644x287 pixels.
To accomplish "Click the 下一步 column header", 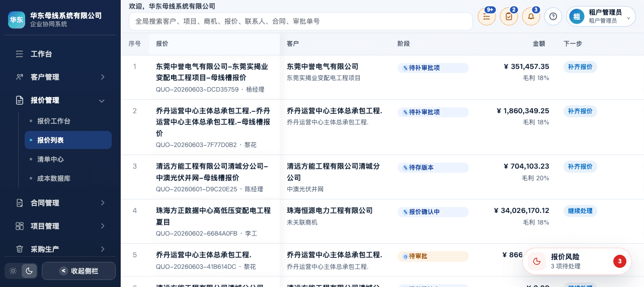I will [x=573, y=44].
